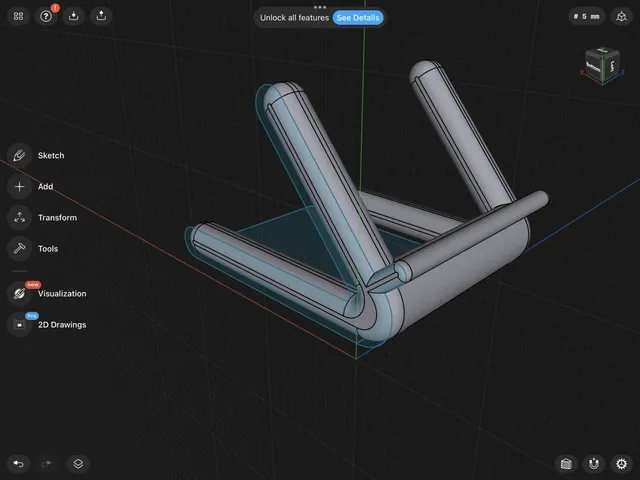Click Unlock all features text
This screenshot has width=640, height=480.
pos(294,18)
